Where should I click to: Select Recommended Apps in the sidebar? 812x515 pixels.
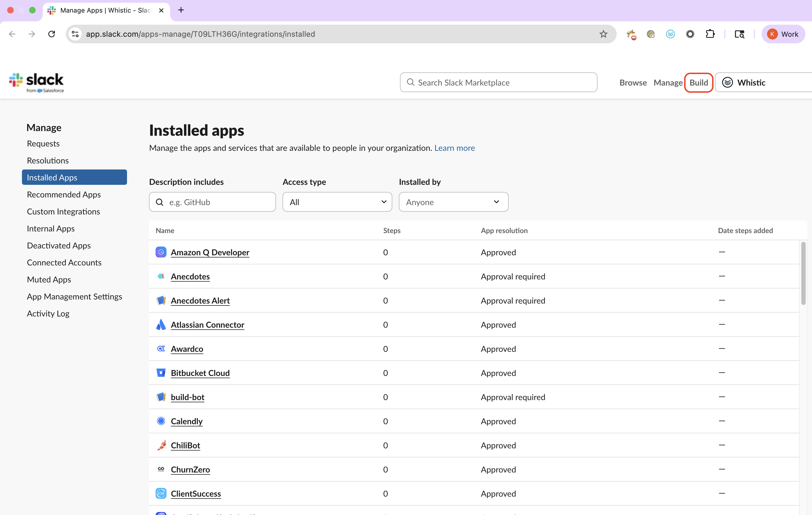click(64, 194)
